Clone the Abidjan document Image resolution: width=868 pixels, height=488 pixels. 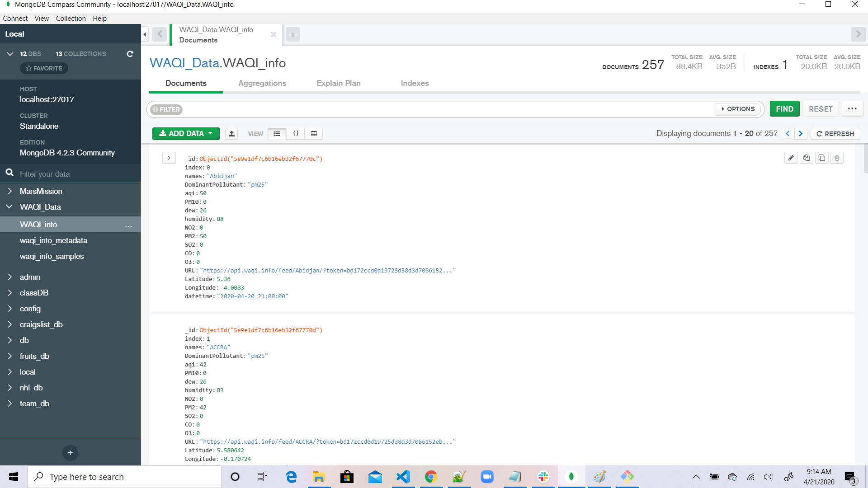click(822, 158)
